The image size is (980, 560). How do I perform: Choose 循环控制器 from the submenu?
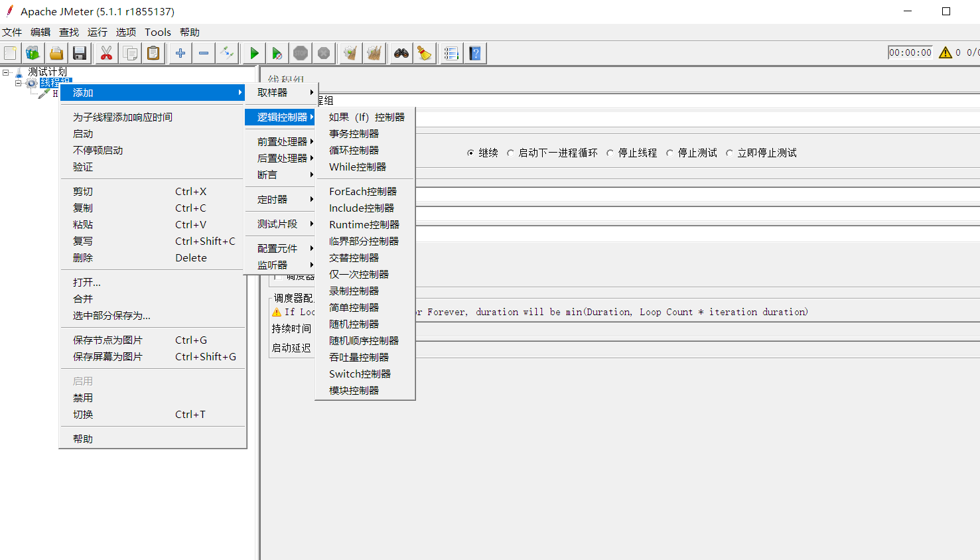tap(366, 150)
